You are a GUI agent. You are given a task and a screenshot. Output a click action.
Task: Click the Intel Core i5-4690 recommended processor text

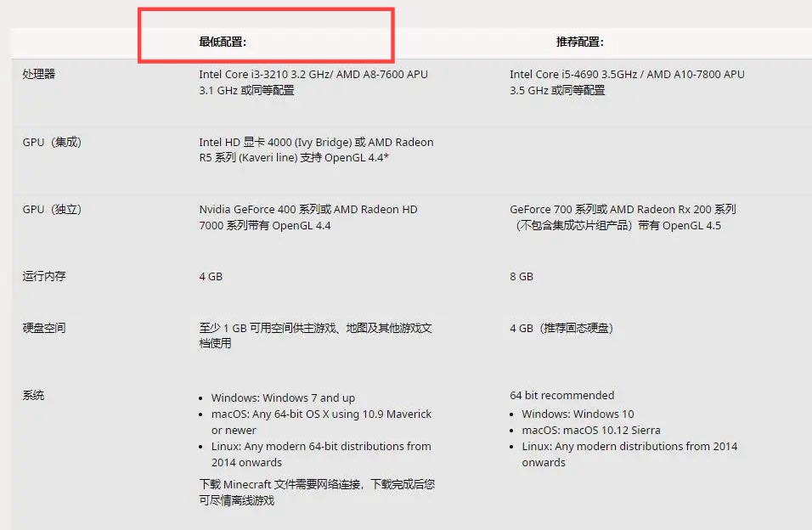(627, 82)
